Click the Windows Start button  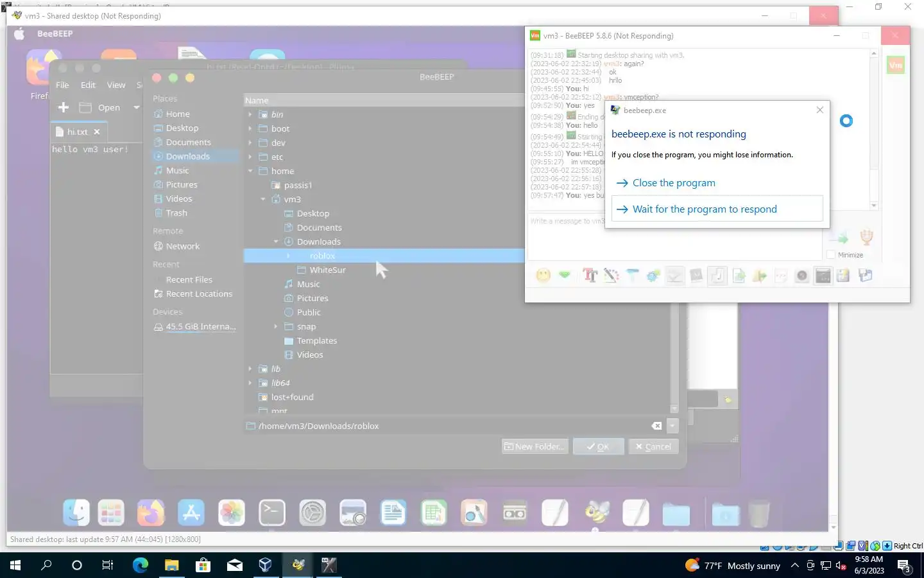tap(15, 565)
